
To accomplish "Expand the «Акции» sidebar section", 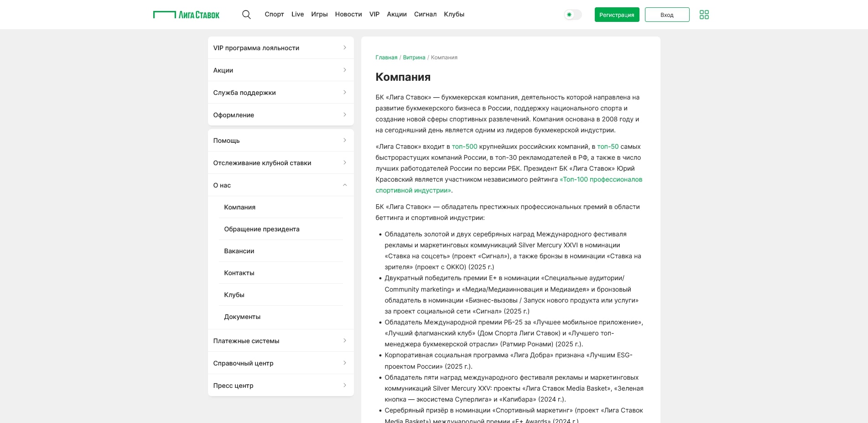I will point(281,70).
